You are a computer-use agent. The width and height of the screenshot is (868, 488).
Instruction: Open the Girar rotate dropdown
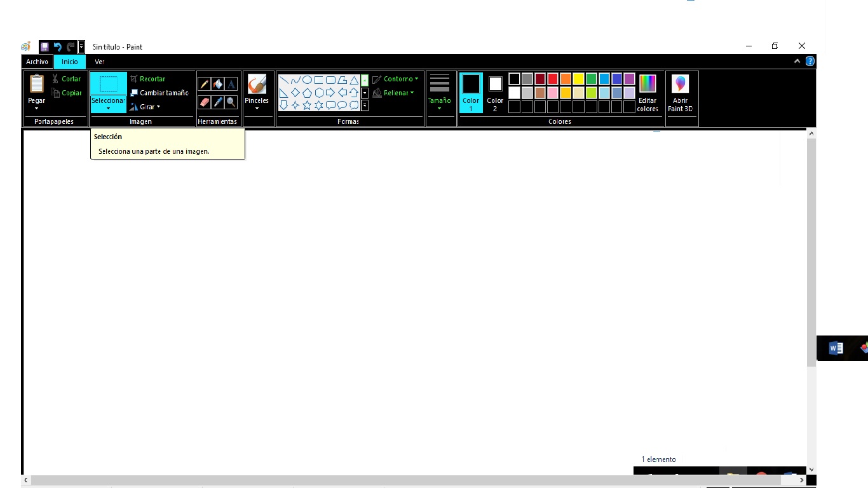146,107
